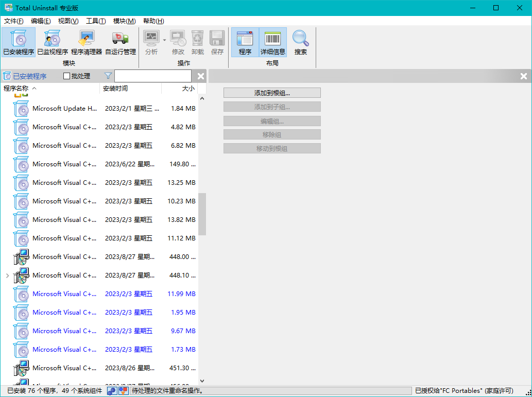Click the filter funnel icon
The image size is (532, 397).
(108, 76)
